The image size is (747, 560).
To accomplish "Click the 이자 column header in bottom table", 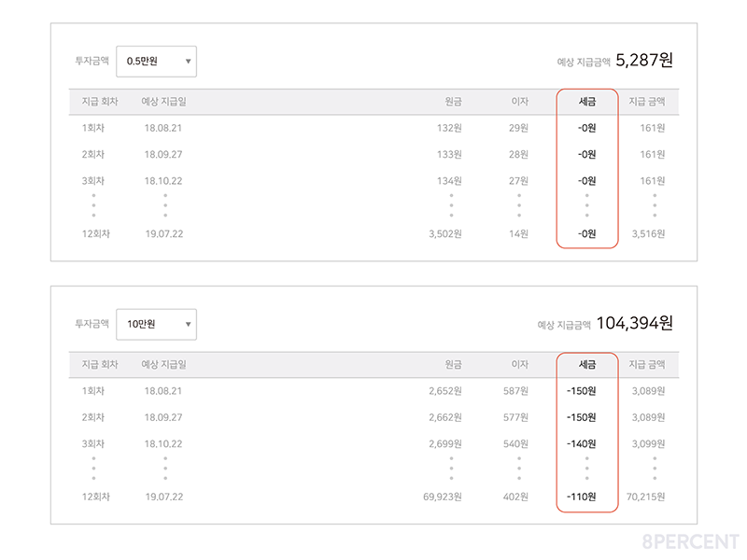I will (520, 365).
